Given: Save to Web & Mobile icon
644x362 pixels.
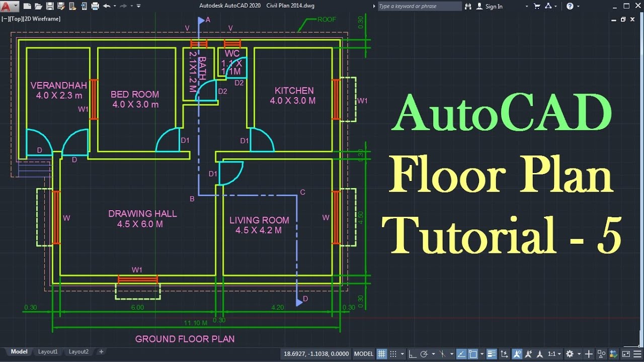Looking at the screenshot, I should (x=84, y=6).
